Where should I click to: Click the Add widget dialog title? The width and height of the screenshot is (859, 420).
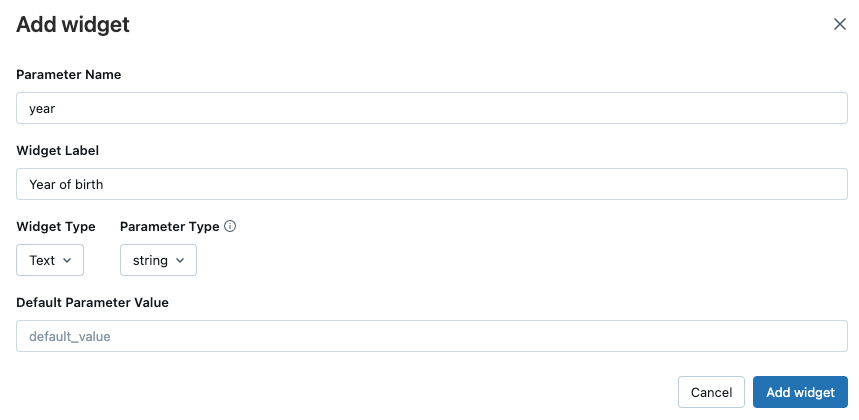73,25
